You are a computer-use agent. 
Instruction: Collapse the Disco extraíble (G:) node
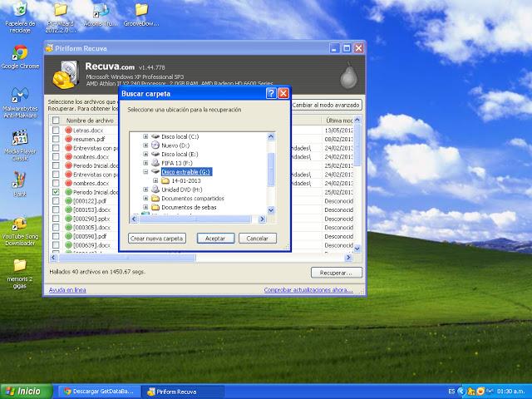tap(145, 172)
